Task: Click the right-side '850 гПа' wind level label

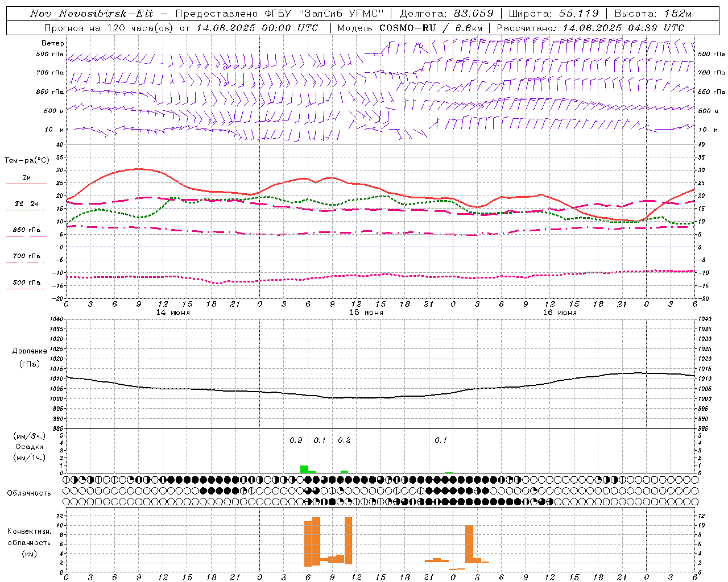Action: coord(712,92)
